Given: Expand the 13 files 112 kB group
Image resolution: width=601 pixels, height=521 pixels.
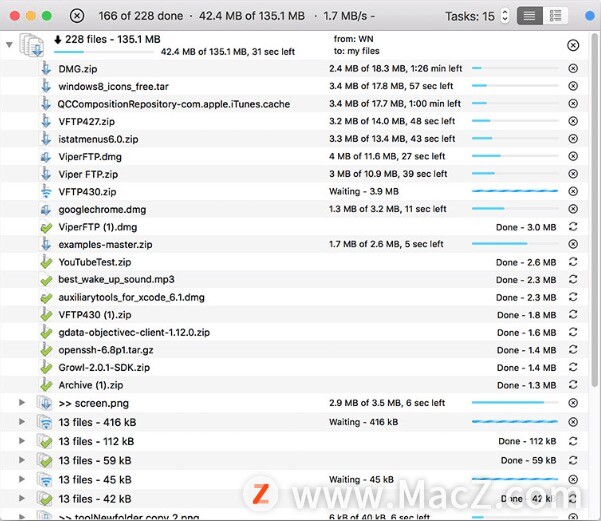Looking at the screenshot, I should pos(22,441).
